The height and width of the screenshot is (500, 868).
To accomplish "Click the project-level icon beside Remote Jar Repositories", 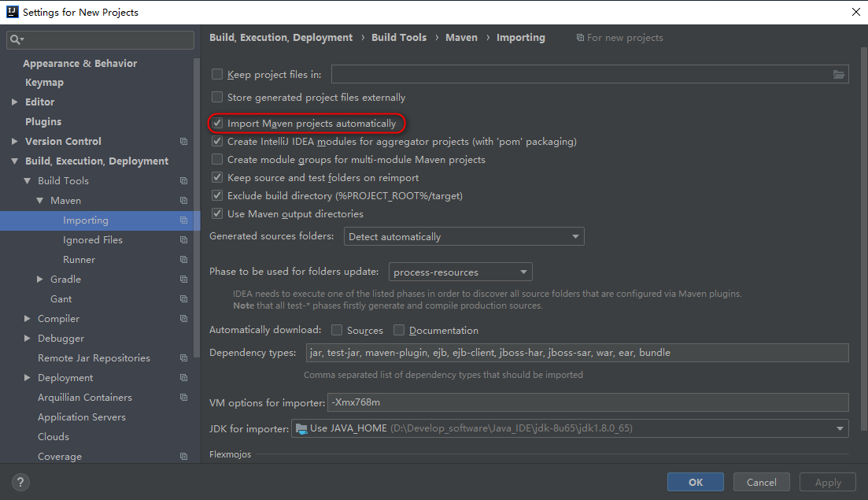I will click(x=184, y=357).
